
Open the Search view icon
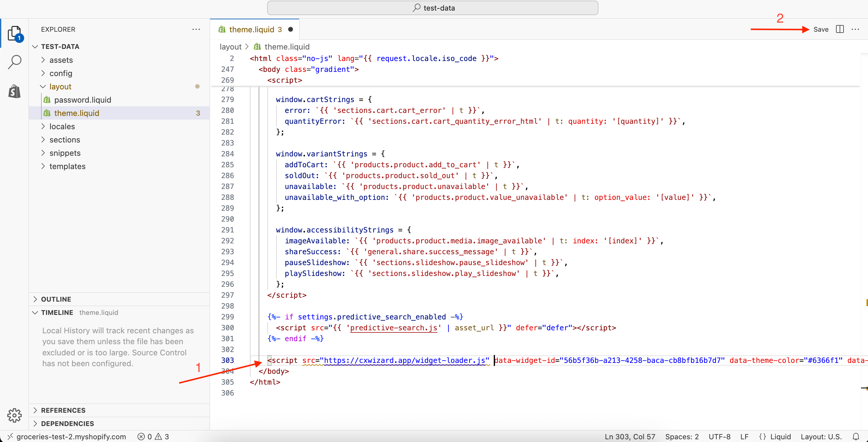coord(14,62)
